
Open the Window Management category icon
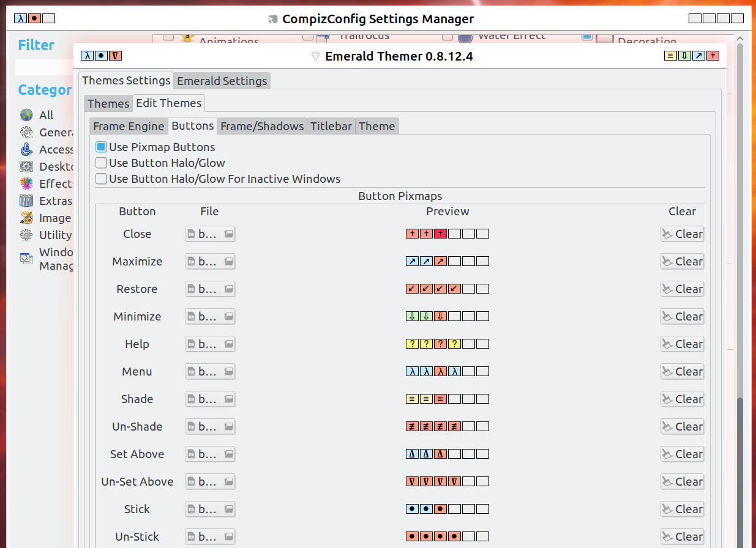point(26,258)
